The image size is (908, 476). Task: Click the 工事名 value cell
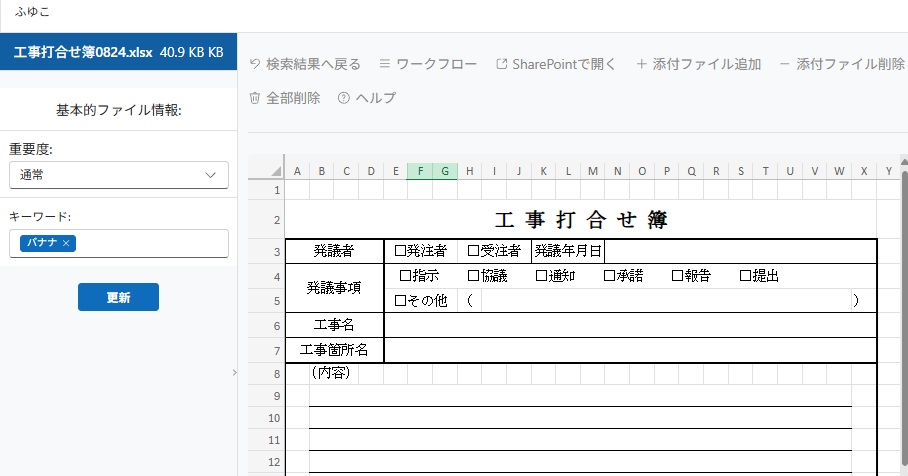[x=630, y=325]
